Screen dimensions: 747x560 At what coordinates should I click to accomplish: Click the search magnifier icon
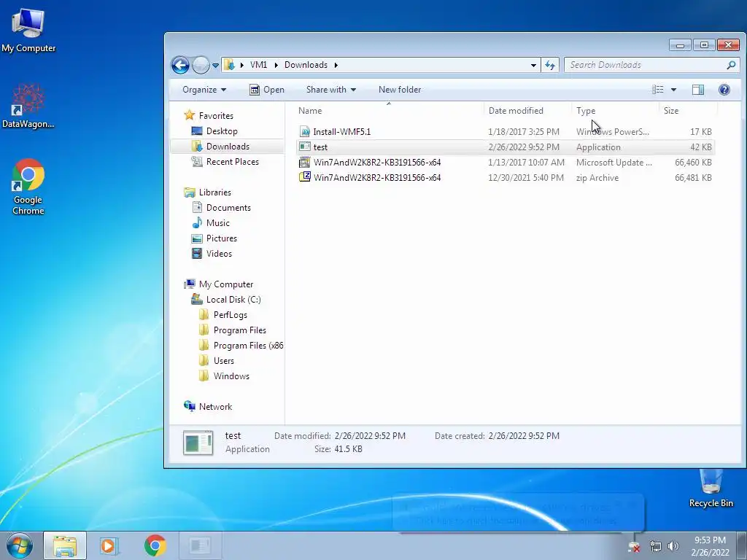point(731,65)
